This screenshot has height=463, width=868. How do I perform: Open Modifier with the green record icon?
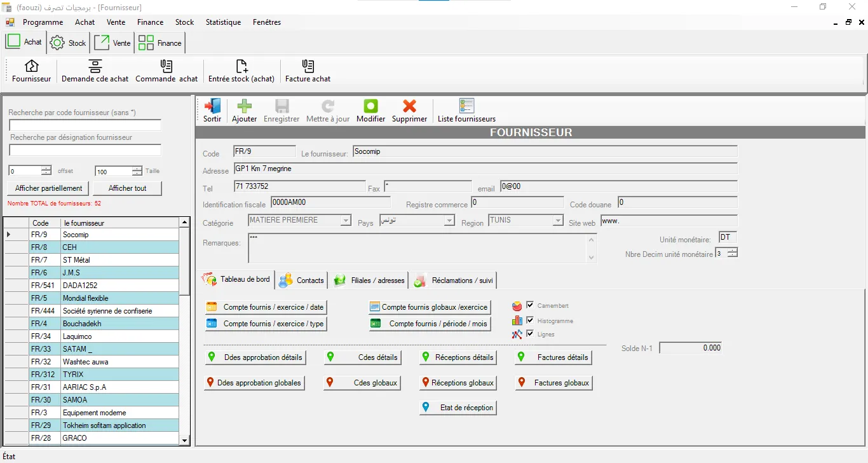click(370, 105)
